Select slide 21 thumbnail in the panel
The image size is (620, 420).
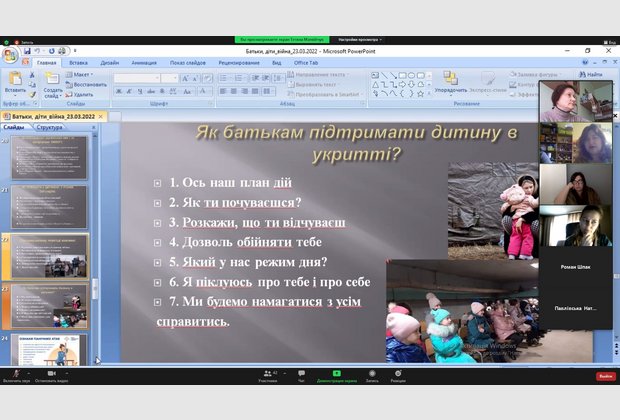[x=50, y=206]
